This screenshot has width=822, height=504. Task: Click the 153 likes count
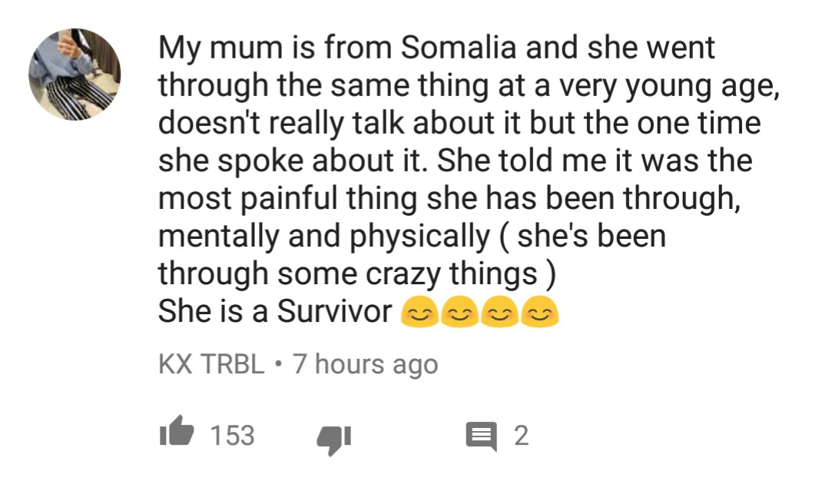232,436
